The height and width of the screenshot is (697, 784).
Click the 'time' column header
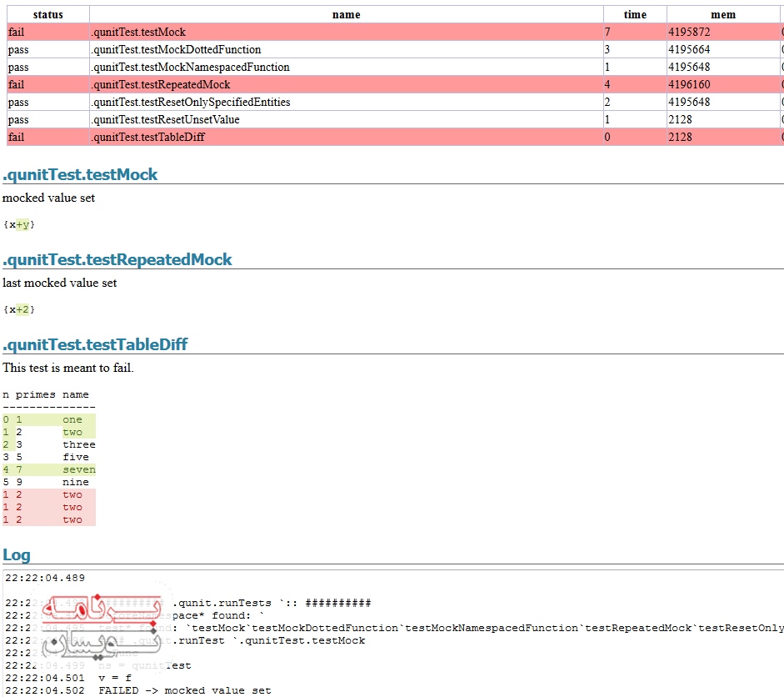point(635,14)
